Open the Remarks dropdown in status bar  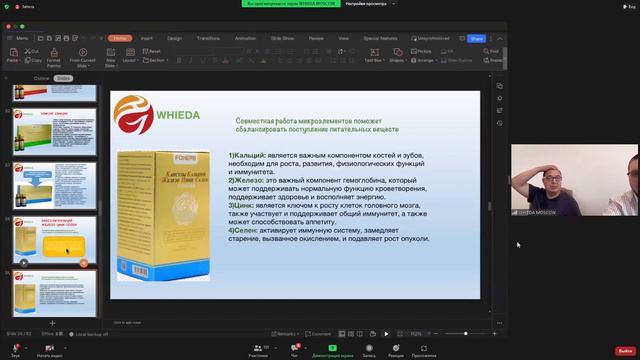(285, 334)
